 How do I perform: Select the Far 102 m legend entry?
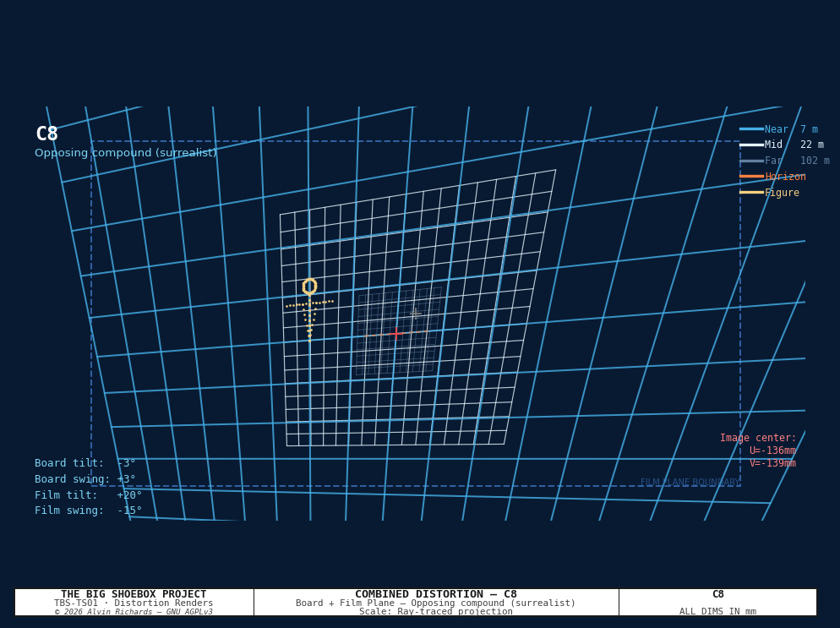(x=797, y=161)
